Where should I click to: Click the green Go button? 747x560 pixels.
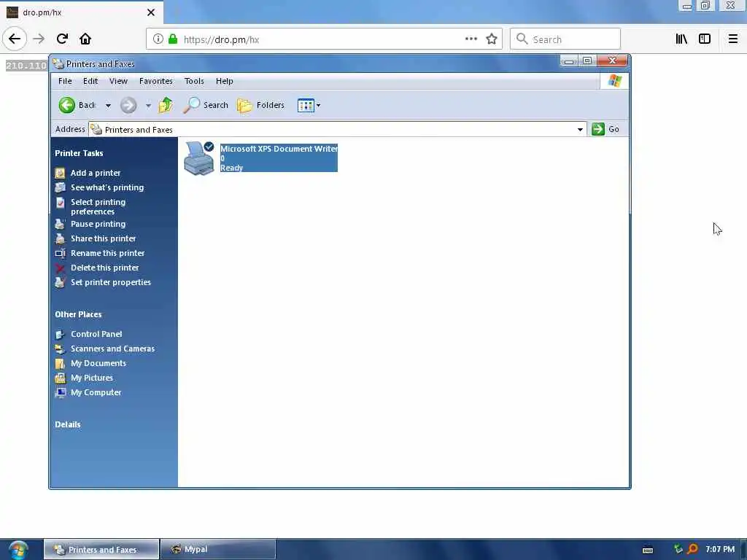(605, 129)
